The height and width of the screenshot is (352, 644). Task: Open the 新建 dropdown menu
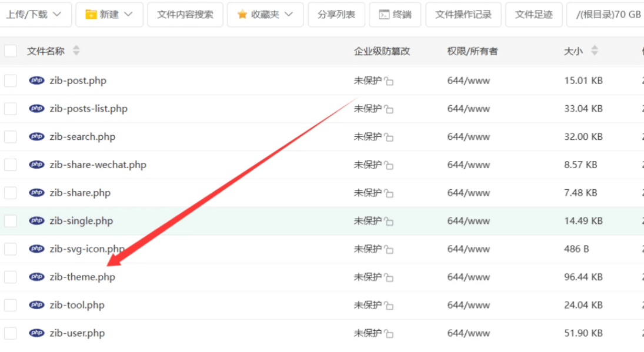tap(109, 15)
